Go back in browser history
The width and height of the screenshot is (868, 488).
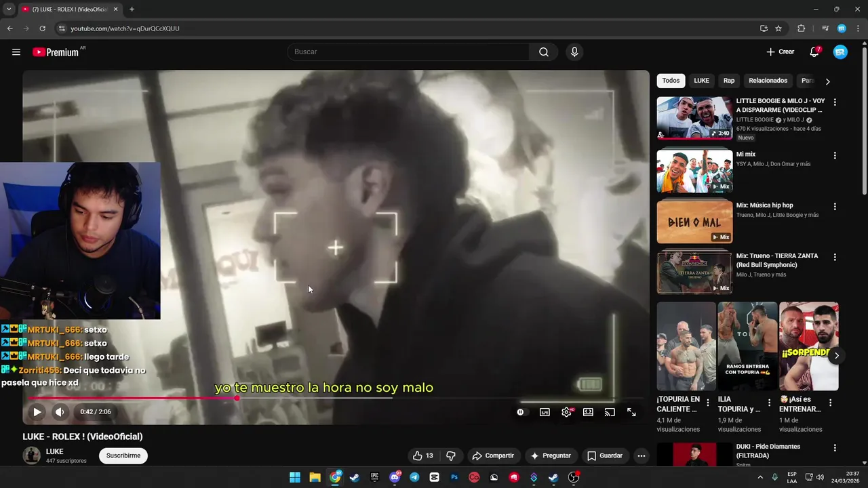click(x=9, y=28)
